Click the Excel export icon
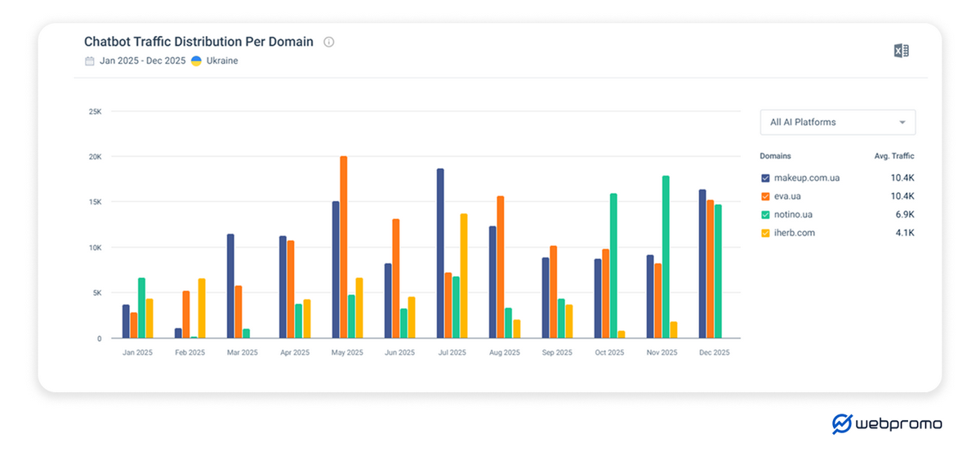 pos(901,51)
